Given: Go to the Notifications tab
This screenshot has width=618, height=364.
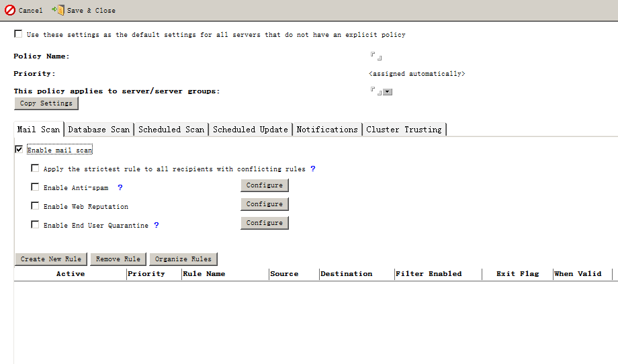Looking at the screenshot, I should tap(327, 130).
